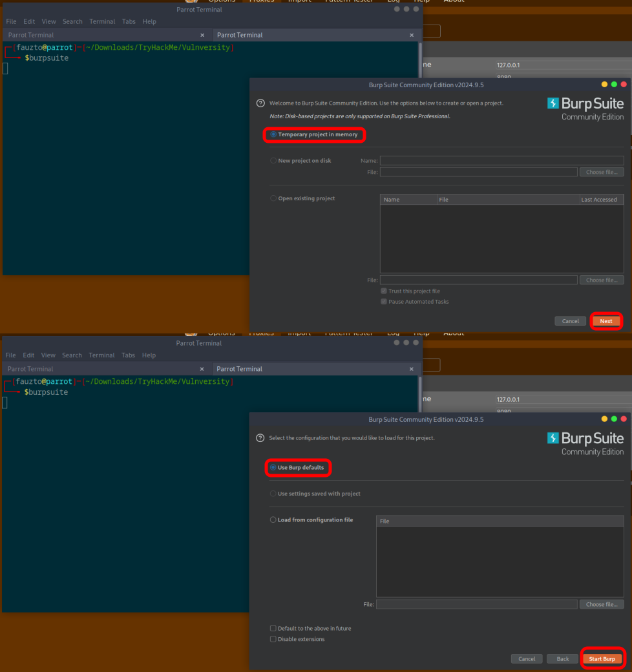Viewport: 632px width, 672px height.
Task: Switch to the first tab of the lower Parrot Terminal
Action: 102,369
